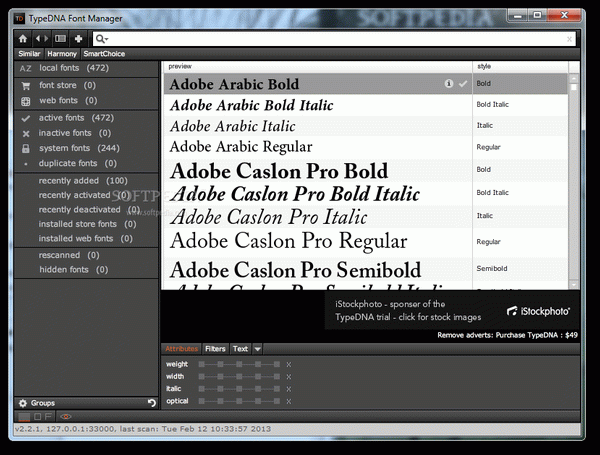
Task: Select Adobe Caslon Pro Bold Italic row
Action: pos(366,194)
